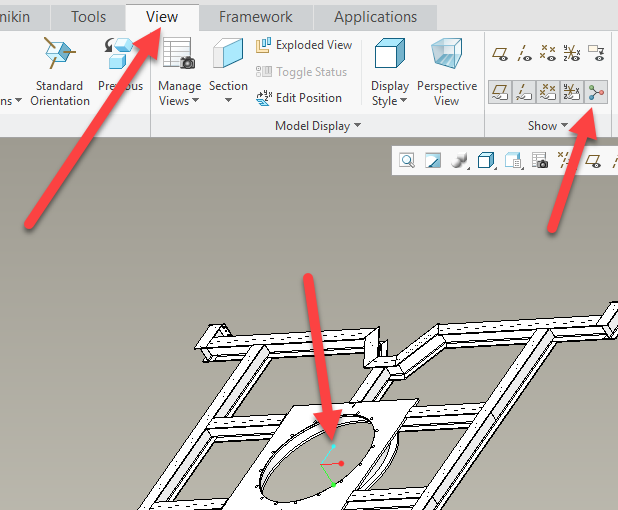This screenshot has width=618, height=510.
Task: Toggle coordinate system display in Show group
Action: (x=571, y=53)
